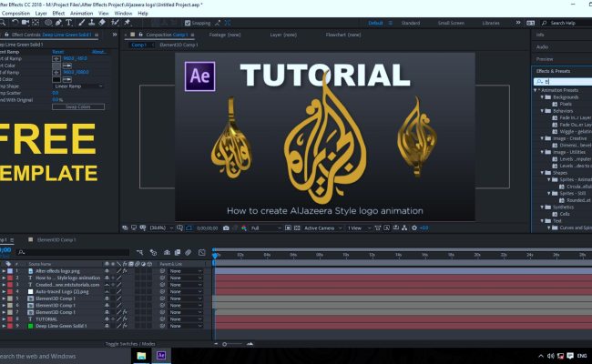Expand the TUTORIAL layer properties
Viewport: 592px width, 364px height.
[4, 319]
